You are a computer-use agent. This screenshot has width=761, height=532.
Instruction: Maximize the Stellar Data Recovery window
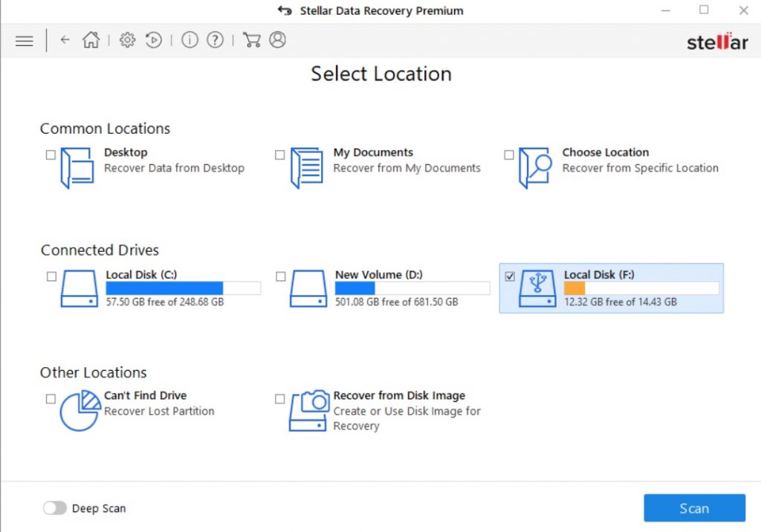704,10
